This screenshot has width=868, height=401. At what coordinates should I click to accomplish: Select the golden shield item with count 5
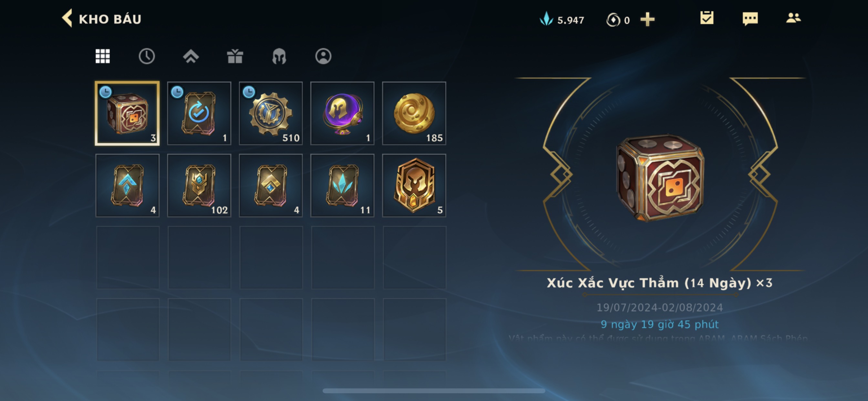(414, 186)
